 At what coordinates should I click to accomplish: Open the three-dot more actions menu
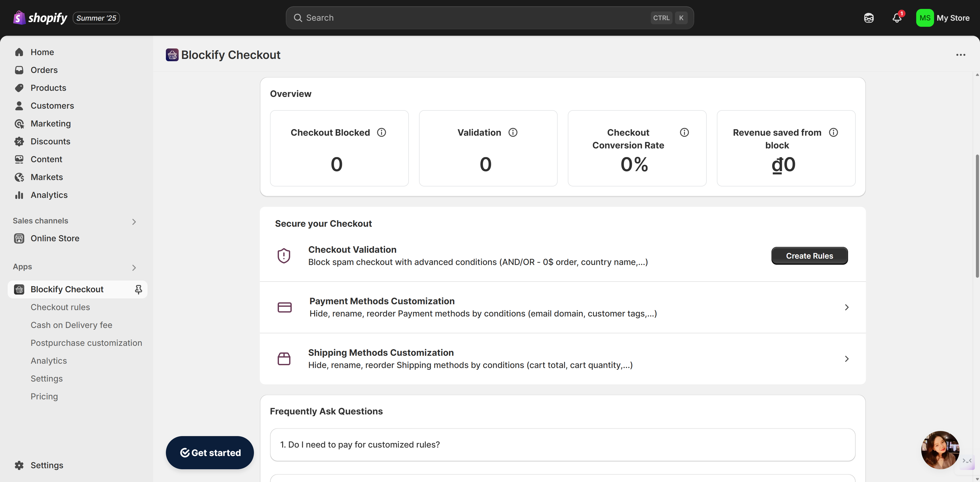(961, 55)
